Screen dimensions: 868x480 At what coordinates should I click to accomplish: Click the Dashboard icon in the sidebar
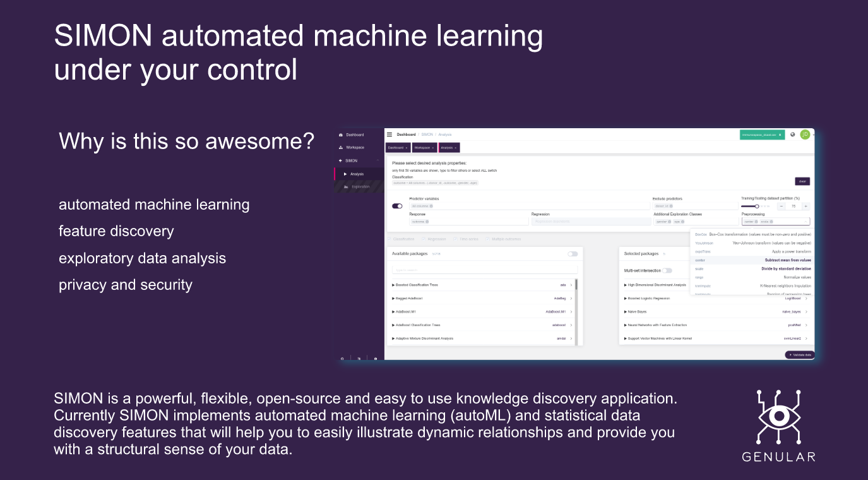[x=340, y=135]
